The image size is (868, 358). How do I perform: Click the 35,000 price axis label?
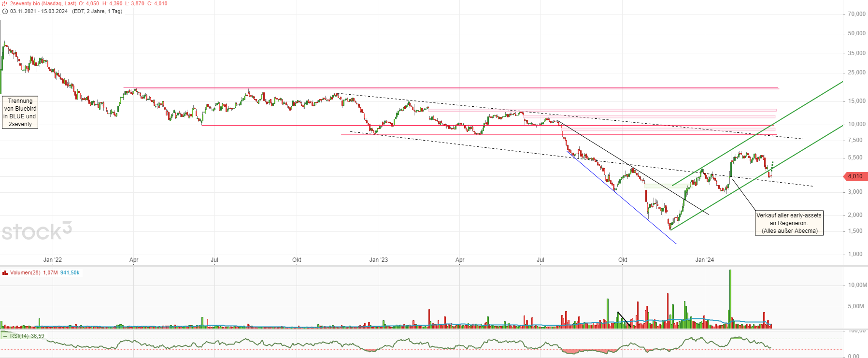click(857, 53)
